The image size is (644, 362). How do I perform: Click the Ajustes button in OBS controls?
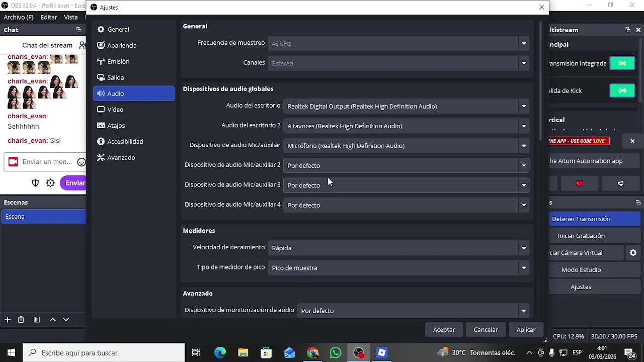(595, 287)
